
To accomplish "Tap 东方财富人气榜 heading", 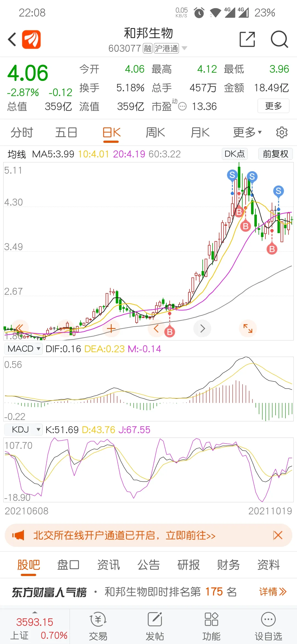I will (49, 592).
